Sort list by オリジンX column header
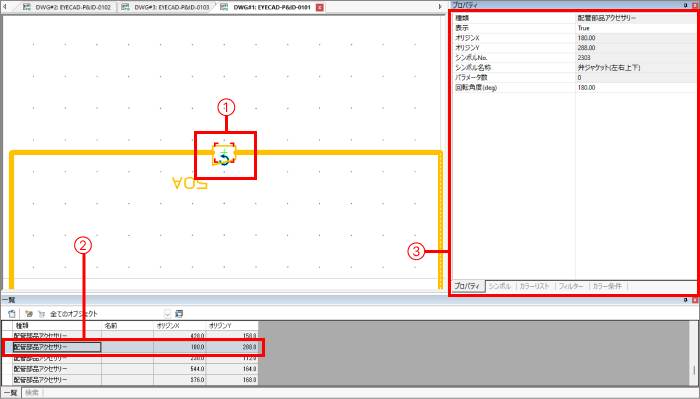The width and height of the screenshot is (700, 399). pos(179,326)
